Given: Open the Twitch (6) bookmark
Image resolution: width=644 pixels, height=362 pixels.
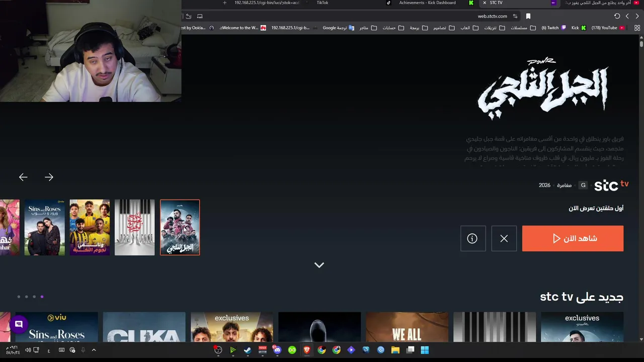Looking at the screenshot, I should click(553, 28).
